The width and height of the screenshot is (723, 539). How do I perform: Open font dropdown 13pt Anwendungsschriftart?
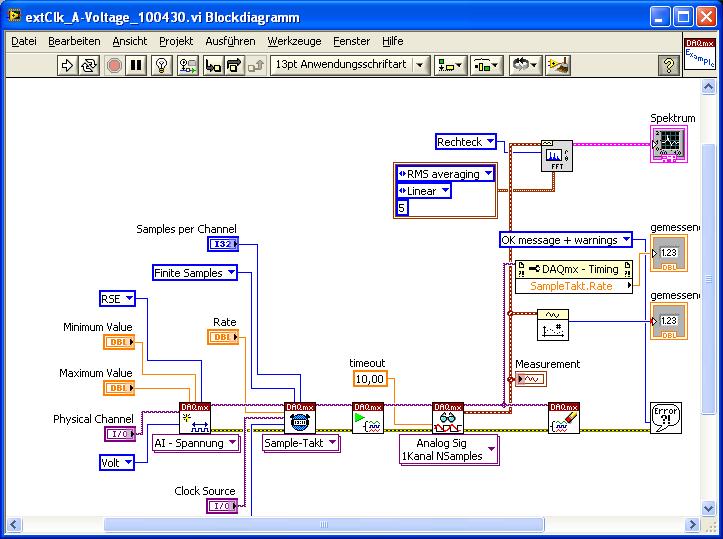click(349, 65)
